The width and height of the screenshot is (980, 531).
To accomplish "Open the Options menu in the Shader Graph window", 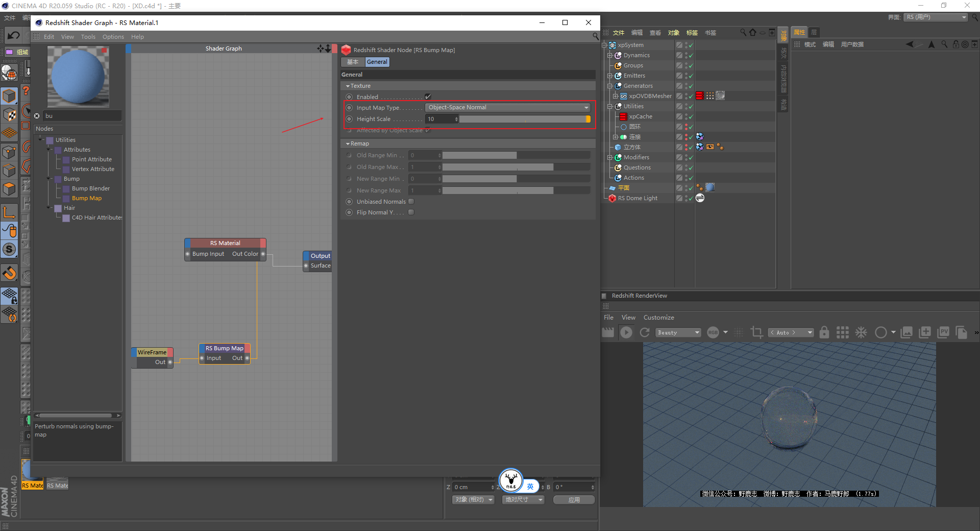I will tap(113, 37).
